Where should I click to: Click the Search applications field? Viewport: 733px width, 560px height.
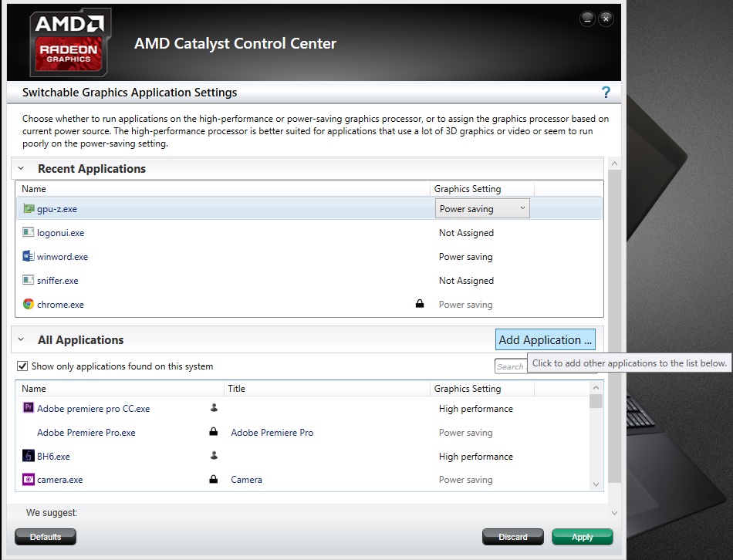[x=511, y=366]
